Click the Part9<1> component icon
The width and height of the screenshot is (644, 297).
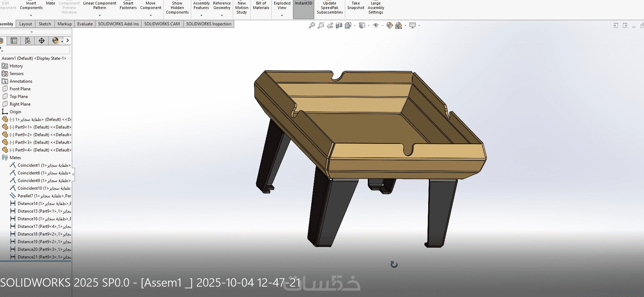click(5, 127)
